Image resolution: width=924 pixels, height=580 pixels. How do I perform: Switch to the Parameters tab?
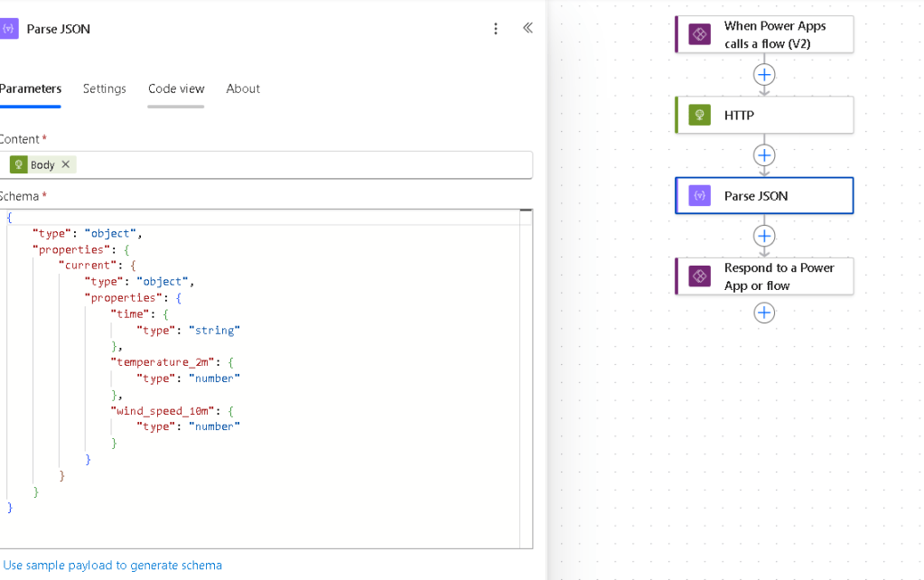31,89
